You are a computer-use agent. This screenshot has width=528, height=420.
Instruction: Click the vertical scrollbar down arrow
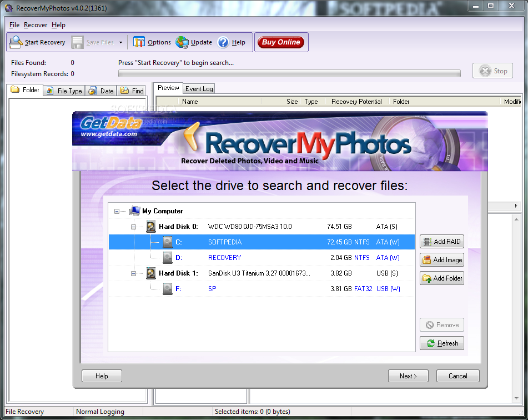pyautogui.click(x=516, y=398)
